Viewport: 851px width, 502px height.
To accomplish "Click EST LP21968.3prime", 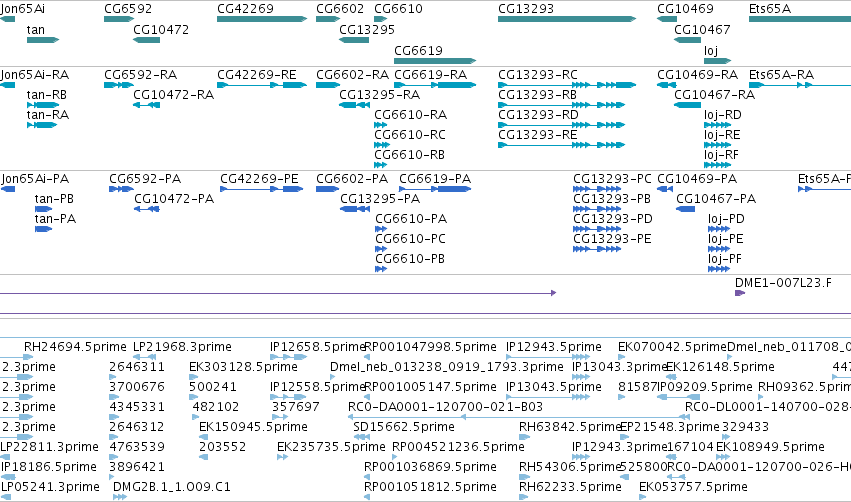I will pyautogui.click(x=182, y=347).
